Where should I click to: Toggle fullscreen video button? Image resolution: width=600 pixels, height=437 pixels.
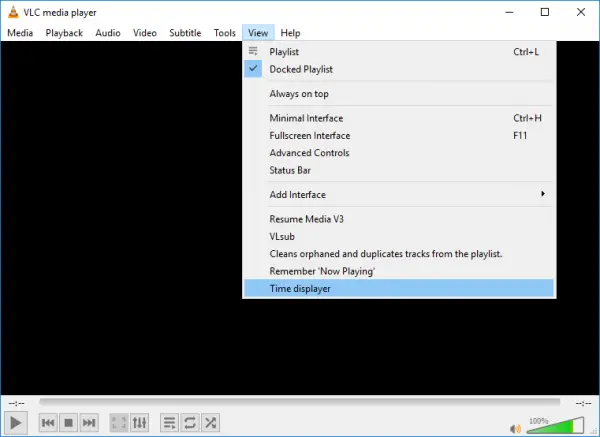tap(119, 423)
